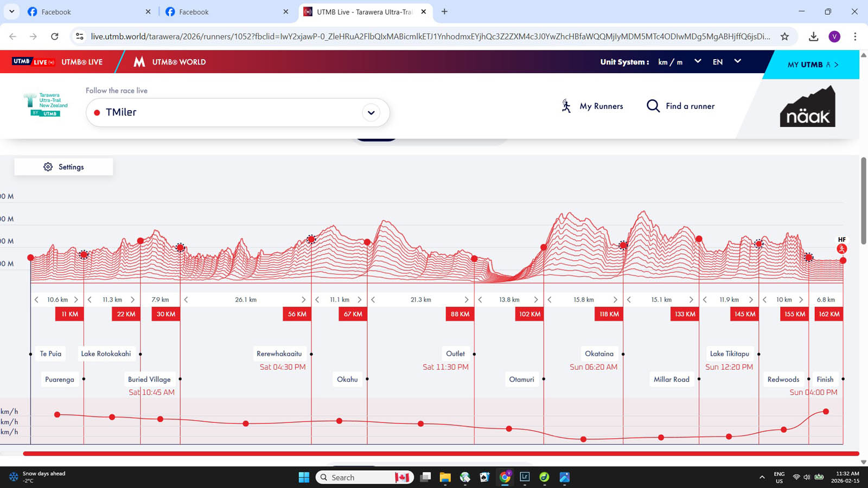Click the MY UTMB button
This screenshot has width=868, height=488.
[812, 65]
